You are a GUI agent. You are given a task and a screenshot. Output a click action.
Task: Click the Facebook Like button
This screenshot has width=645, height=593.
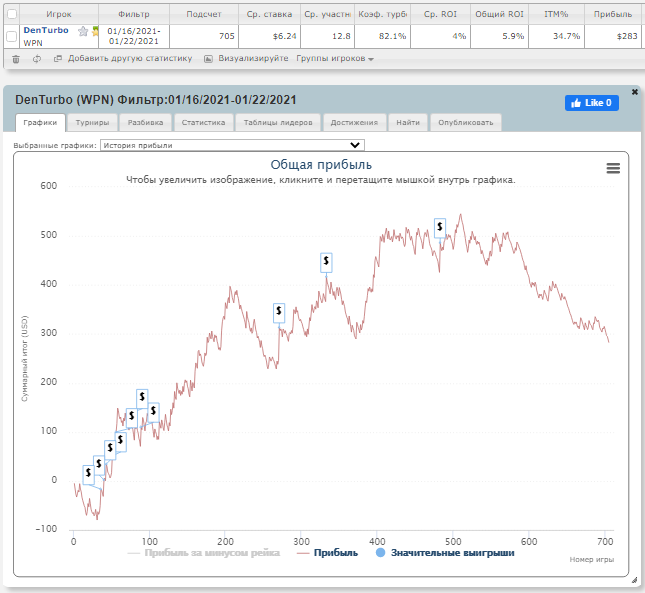point(590,103)
